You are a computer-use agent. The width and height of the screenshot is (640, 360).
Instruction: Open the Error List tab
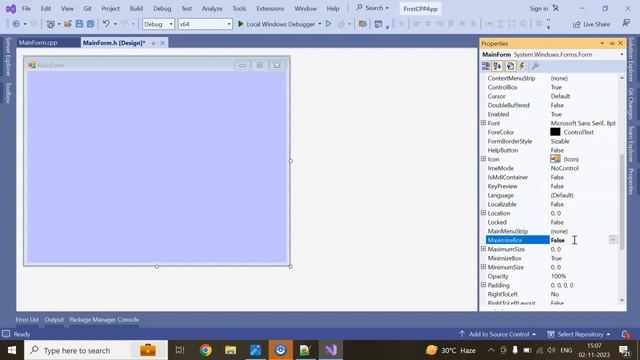pos(27,320)
